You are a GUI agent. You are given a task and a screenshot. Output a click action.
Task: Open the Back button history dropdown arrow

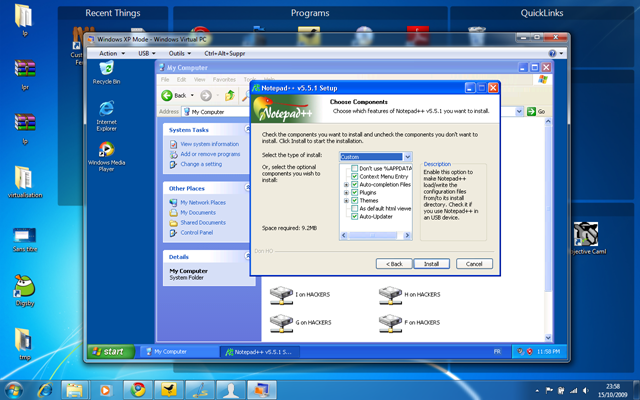192,96
